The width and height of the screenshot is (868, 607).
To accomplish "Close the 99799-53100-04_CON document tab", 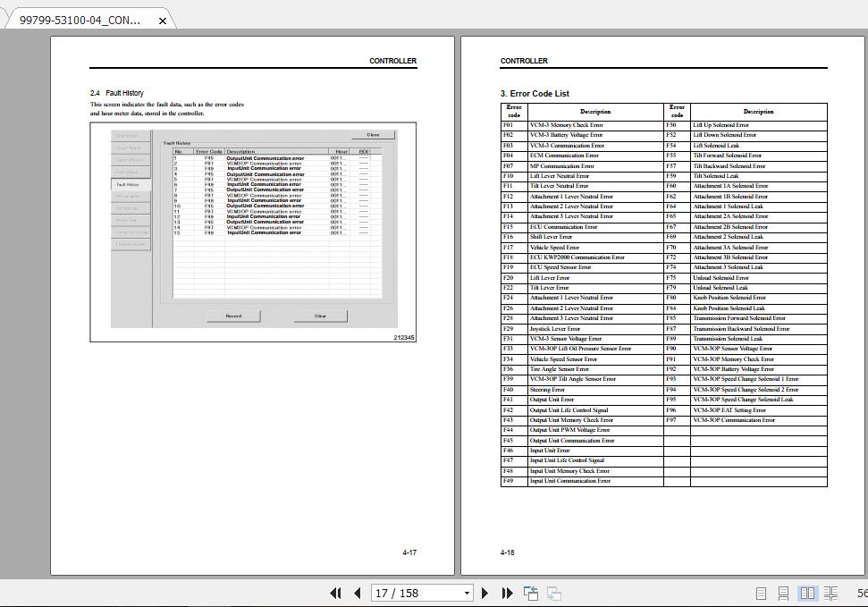I will coord(162,21).
